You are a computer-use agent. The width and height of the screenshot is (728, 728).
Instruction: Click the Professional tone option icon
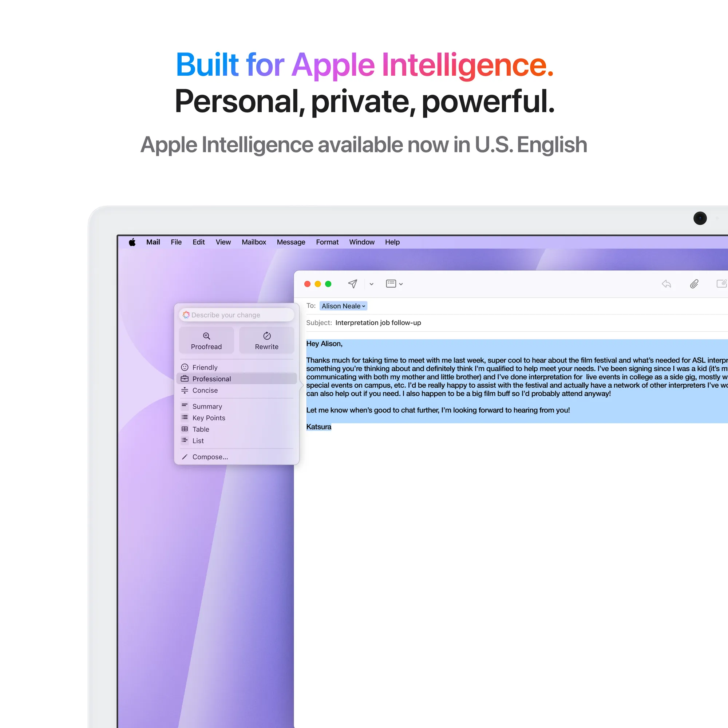tap(187, 379)
